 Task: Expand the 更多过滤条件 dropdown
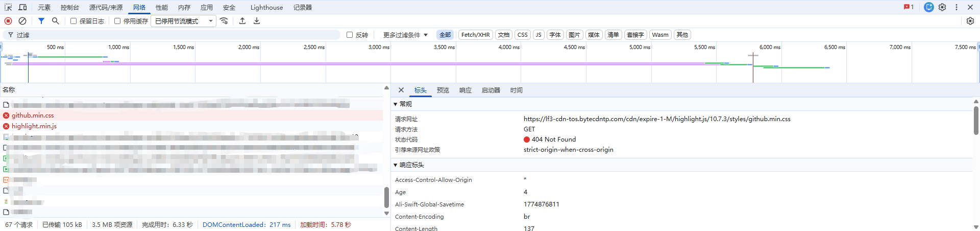click(x=405, y=35)
